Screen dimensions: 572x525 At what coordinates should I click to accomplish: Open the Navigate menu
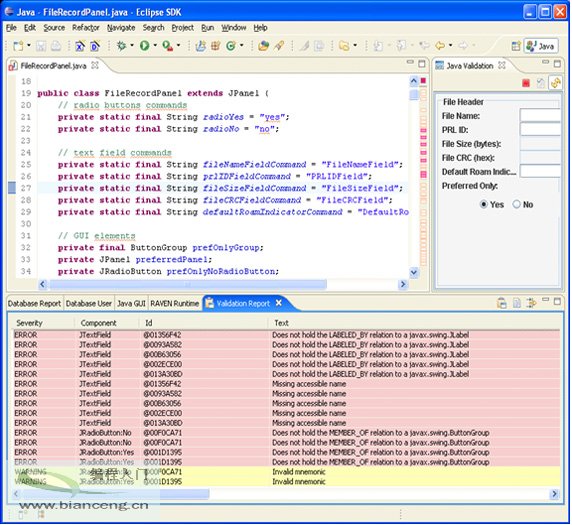click(x=121, y=28)
